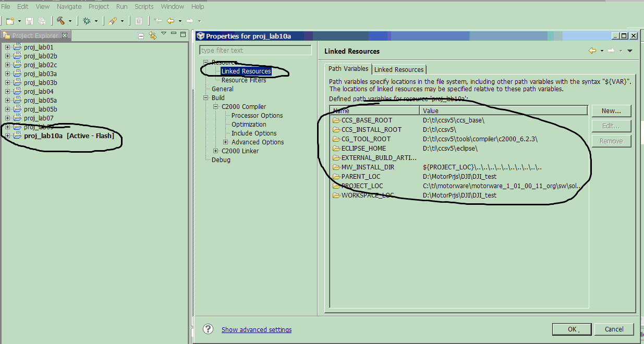Open Project Explorer view menu triangle
Viewport: 644px width, 344px height.
point(164,33)
